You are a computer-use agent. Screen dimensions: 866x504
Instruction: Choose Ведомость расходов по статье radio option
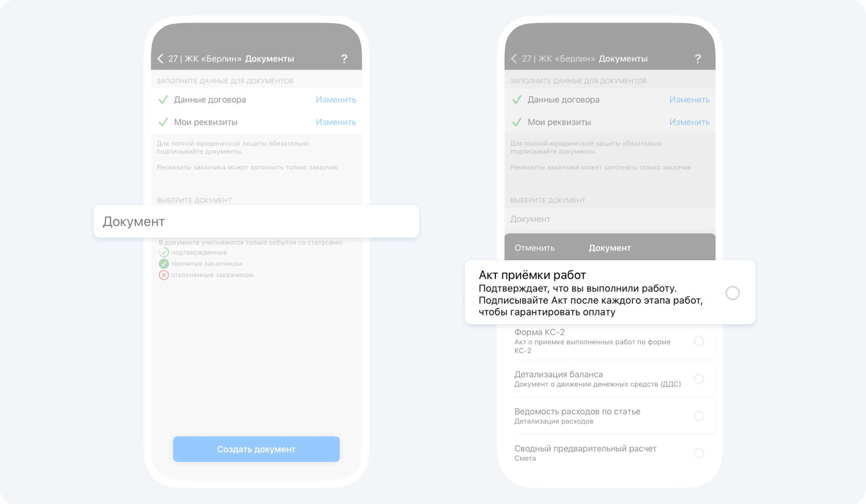point(699,416)
